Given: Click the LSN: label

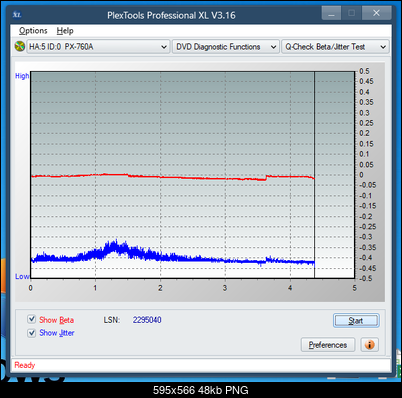Looking at the screenshot, I should click(x=112, y=320).
